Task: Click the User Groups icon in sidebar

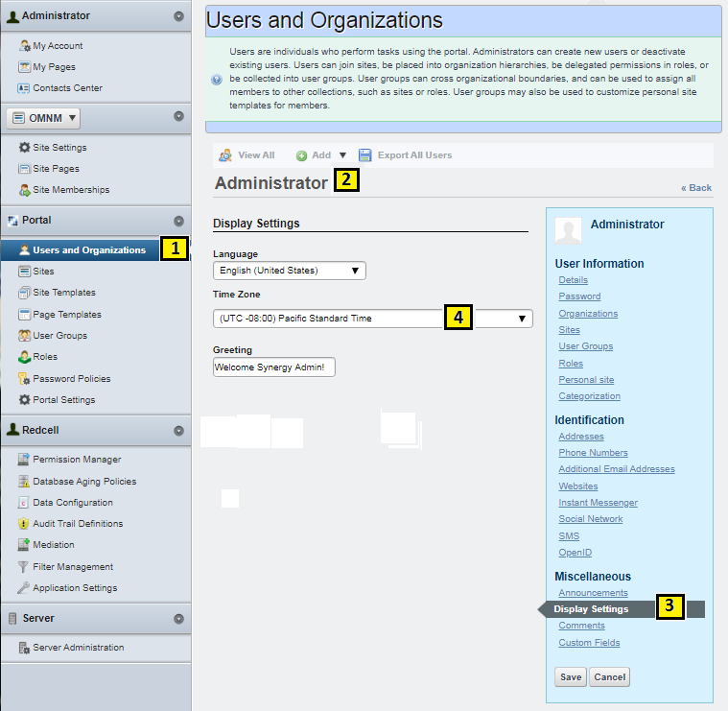Action: [x=24, y=336]
